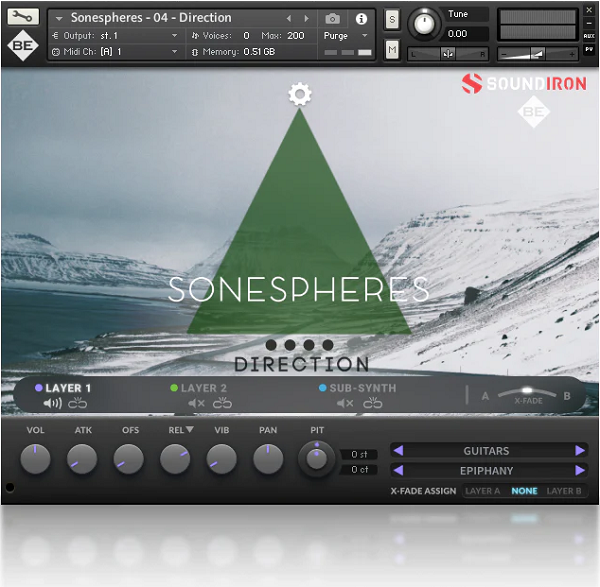
Task: Click the small black circle at bottom-left
Action: (10, 487)
